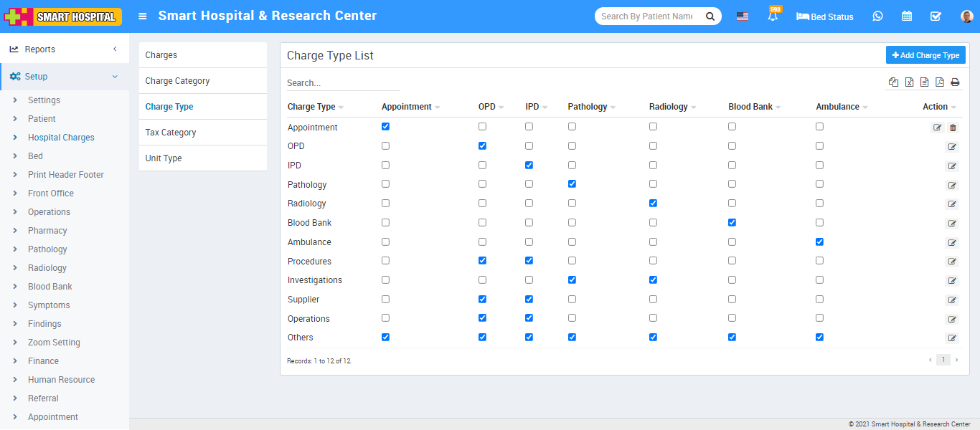Viewport: 980px width, 430px height.
Task: Uncheck OPD checkbox in OPD row
Action: pos(482,145)
